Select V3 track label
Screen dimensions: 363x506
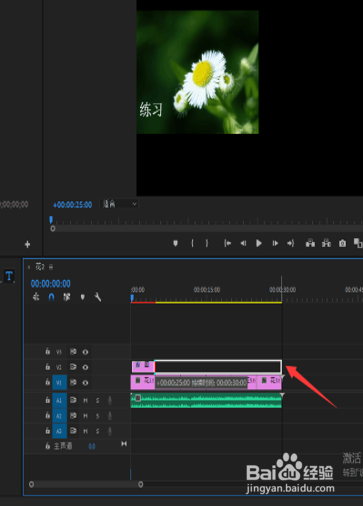pyautogui.click(x=59, y=352)
